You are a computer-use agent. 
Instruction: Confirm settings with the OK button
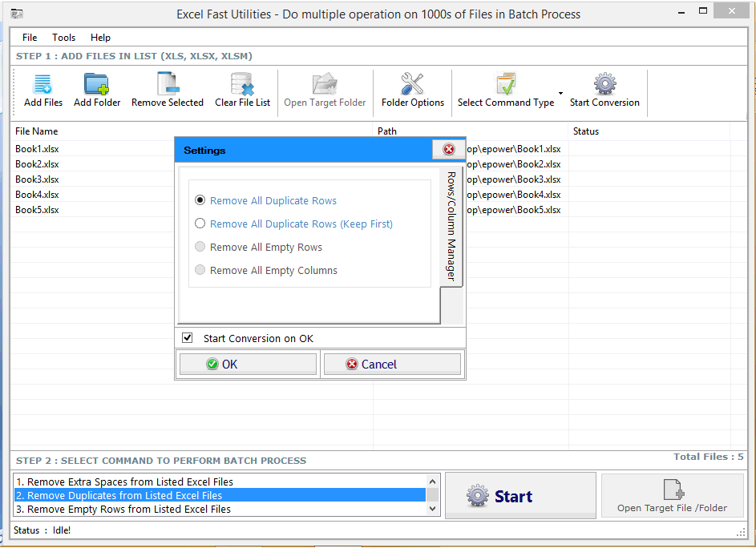[246, 364]
